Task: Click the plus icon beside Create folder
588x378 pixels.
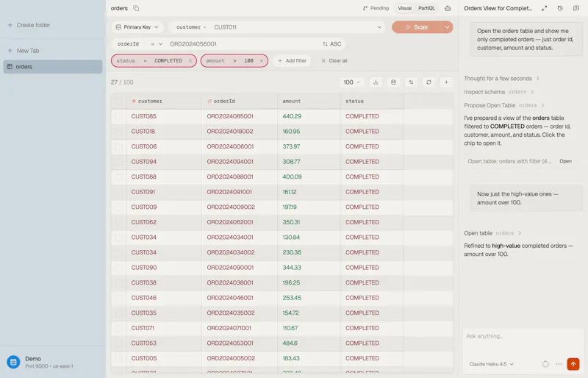Action: click(x=10, y=25)
